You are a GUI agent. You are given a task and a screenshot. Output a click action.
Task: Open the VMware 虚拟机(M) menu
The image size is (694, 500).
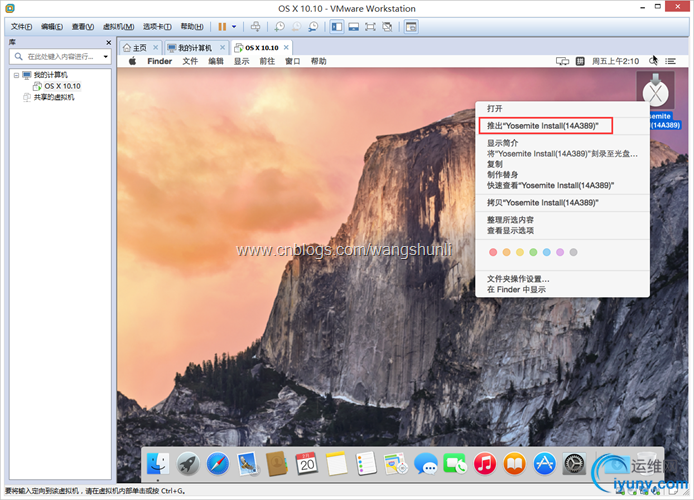[118, 27]
